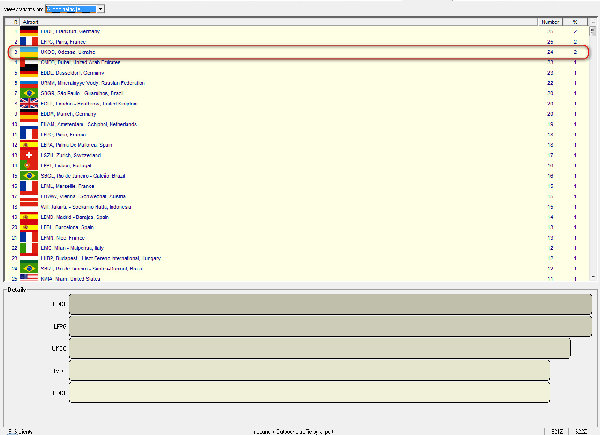Screen dimensions: 600x435
Task: Click the Hungarian flag for Budapest
Action: pos(29,259)
